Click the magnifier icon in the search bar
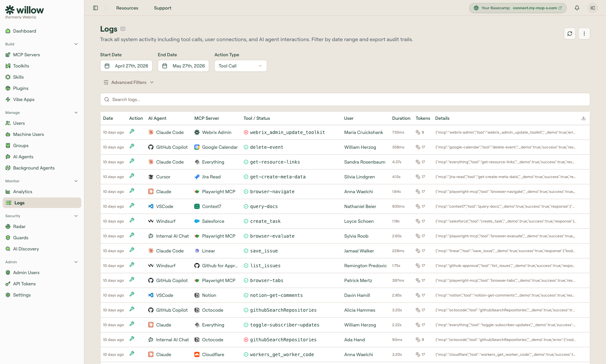Image resolution: width=606 pixels, height=364 pixels. pyautogui.click(x=107, y=99)
